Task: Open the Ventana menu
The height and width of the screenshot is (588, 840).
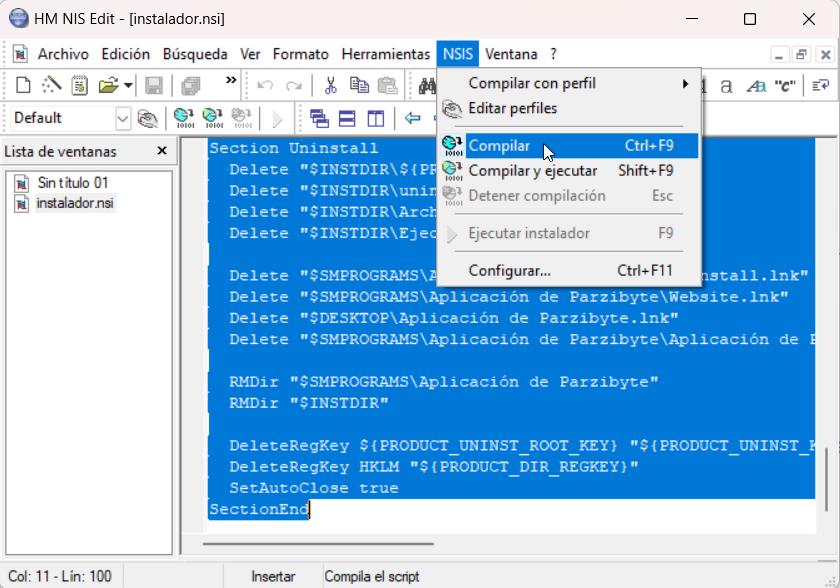Action: pos(511,54)
